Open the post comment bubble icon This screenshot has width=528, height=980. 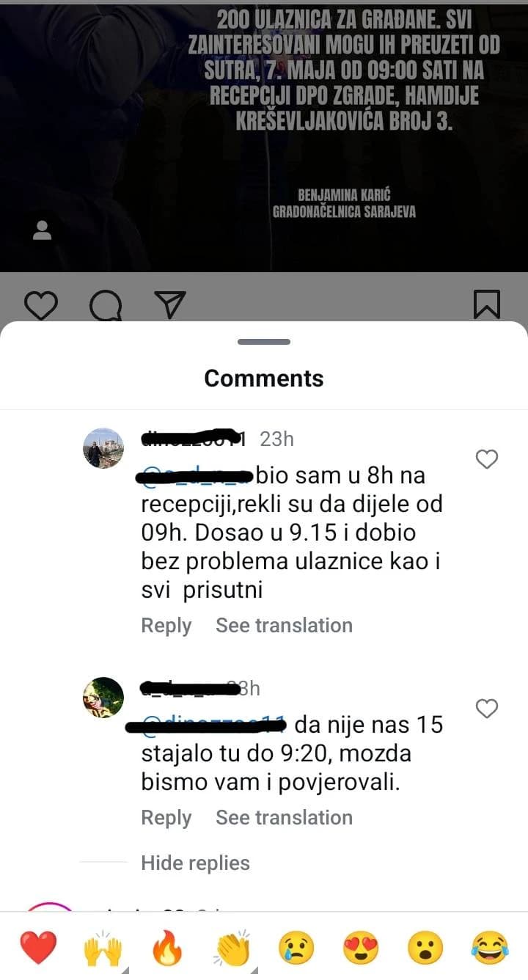(106, 305)
